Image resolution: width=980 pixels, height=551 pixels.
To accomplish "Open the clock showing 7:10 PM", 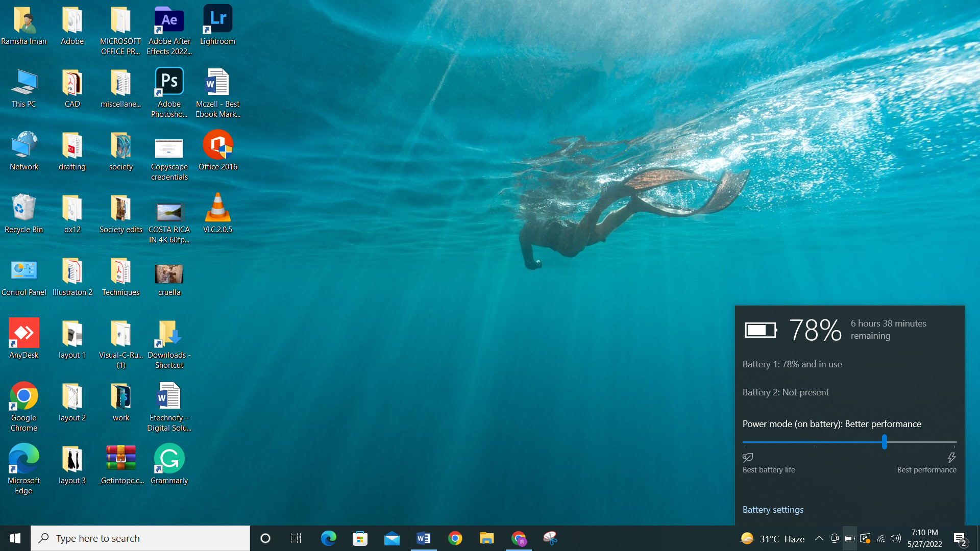I will [x=924, y=538].
